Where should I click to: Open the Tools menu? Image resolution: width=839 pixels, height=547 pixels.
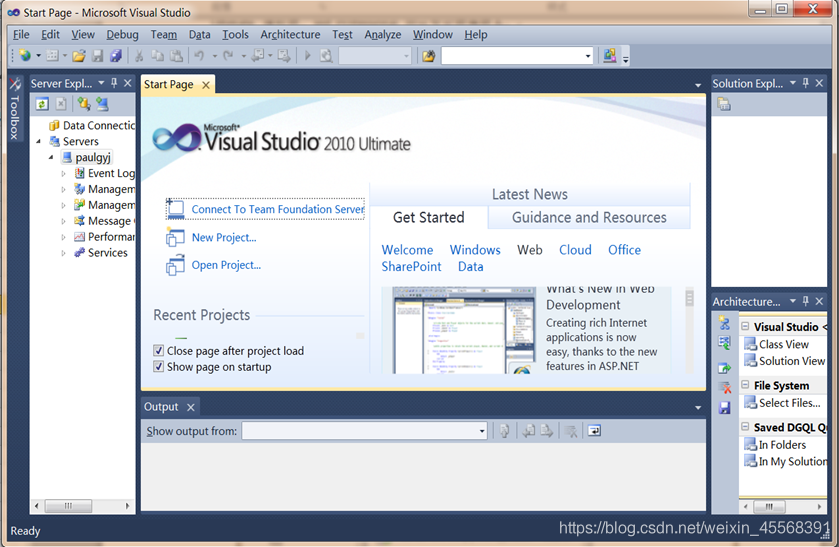pos(235,35)
